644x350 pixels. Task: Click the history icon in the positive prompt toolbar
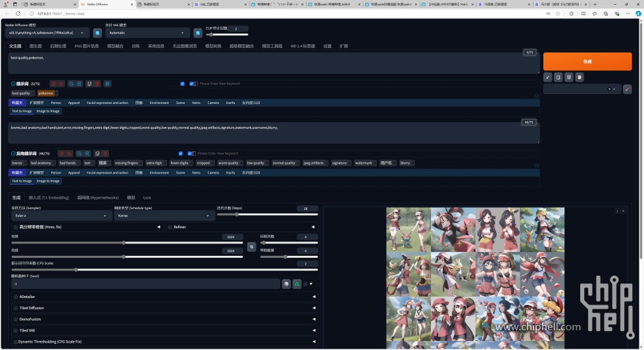pos(89,84)
